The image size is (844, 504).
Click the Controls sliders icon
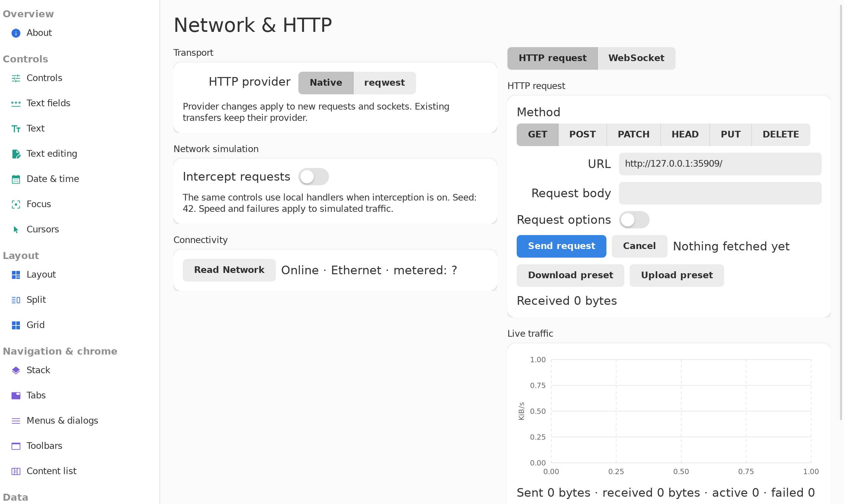pyautogui.click(x=16, y=78)
